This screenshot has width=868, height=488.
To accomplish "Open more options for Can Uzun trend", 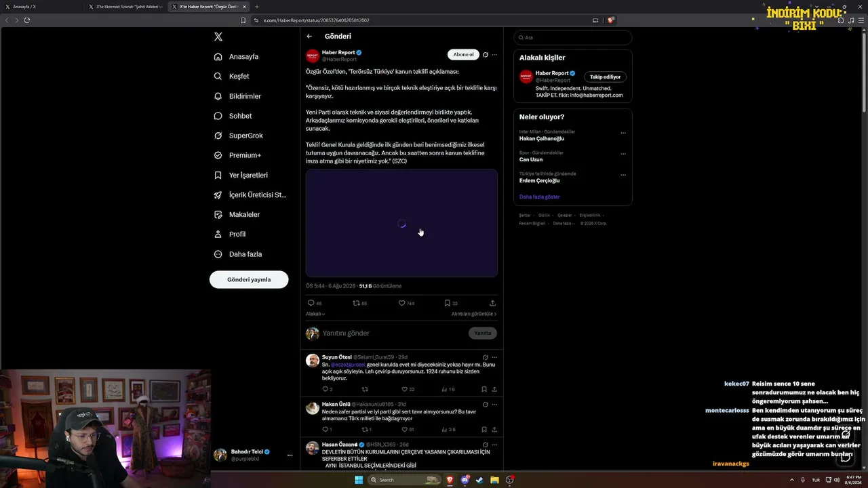I will [x=623, y=154].
